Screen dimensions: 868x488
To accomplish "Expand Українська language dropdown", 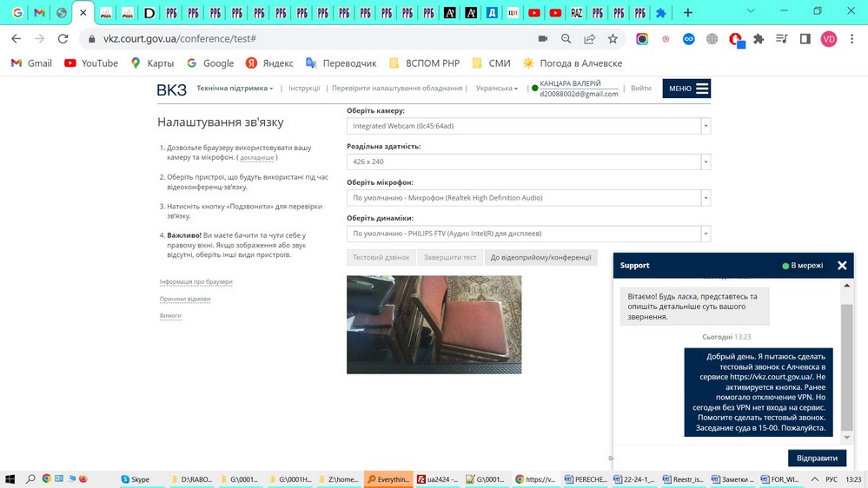I will coord(496,88).
